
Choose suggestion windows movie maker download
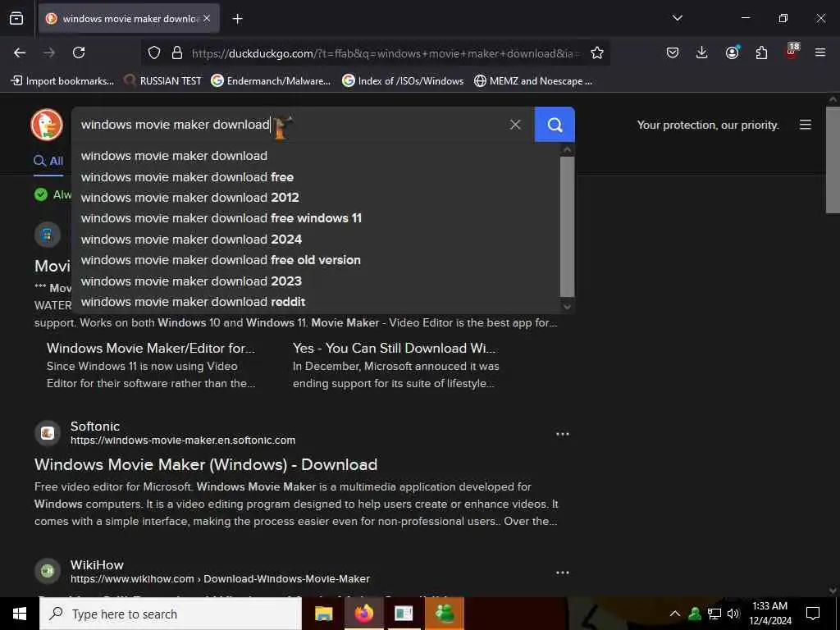(x=316, y=156)
